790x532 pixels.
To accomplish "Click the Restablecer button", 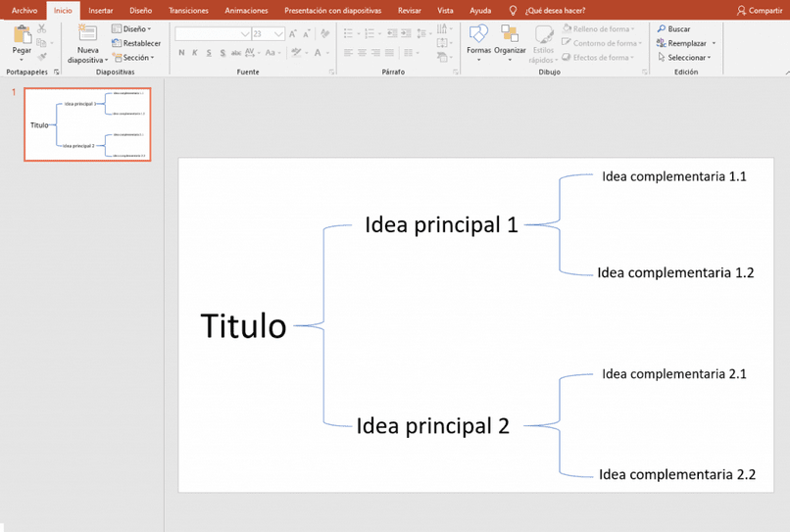I will (136, 43).
